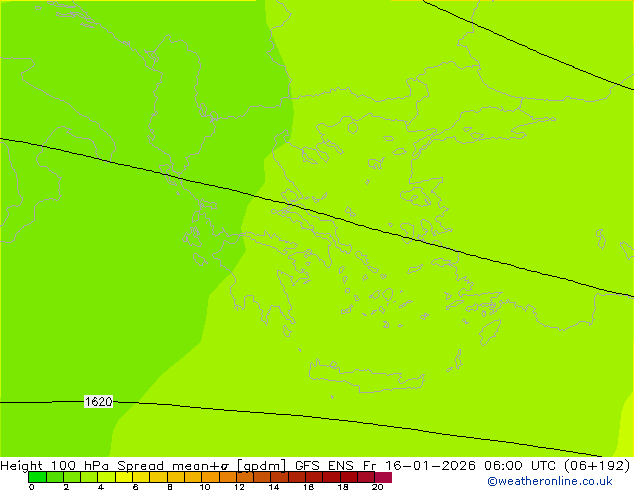The height and width of the screenshot is (490, 634).
Task: Click the pure yellow swatch left of tick 6
Action: coord(124,477)
